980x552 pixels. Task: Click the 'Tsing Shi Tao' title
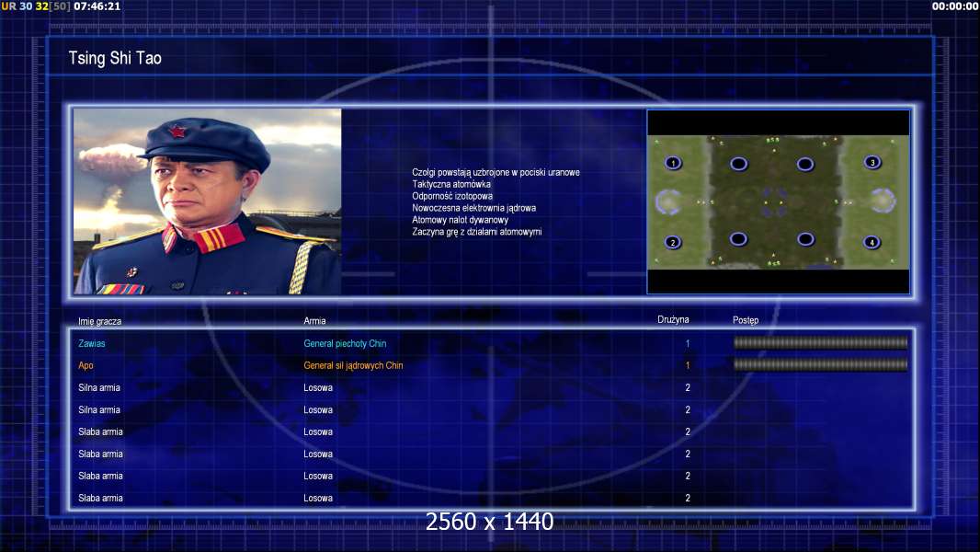point(115,58)
